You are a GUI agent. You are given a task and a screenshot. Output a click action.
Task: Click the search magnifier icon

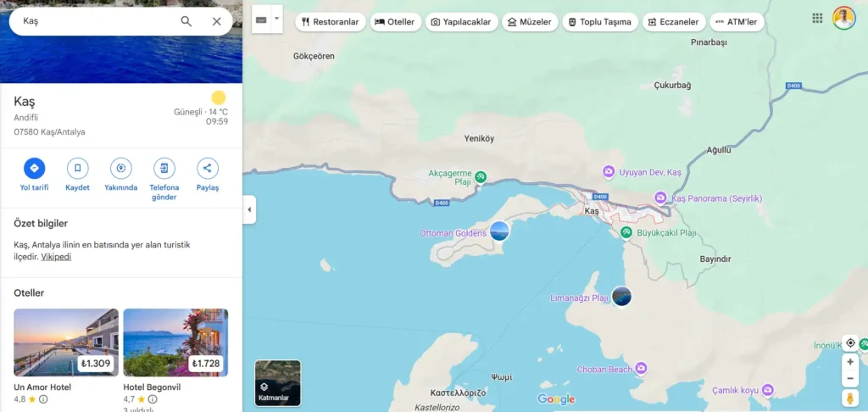[x=186, y=21]
